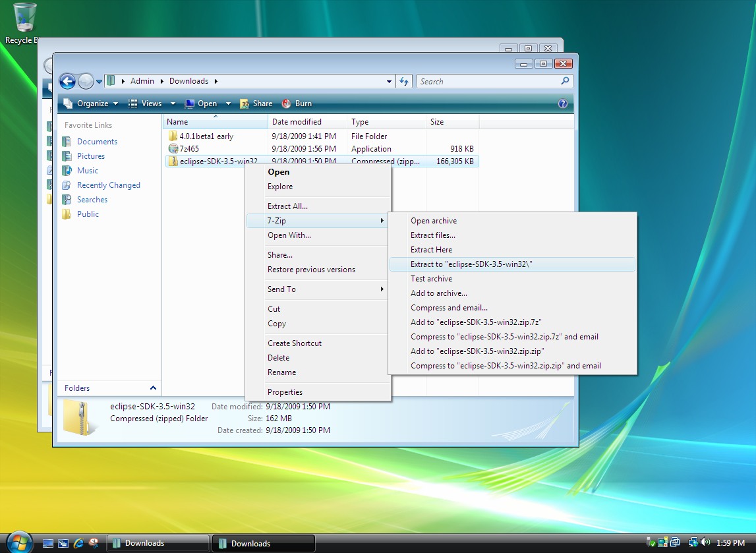Screen dimensions: 756x553
Task: Sort by Date modified column header
Action: [x=307, y=122]
